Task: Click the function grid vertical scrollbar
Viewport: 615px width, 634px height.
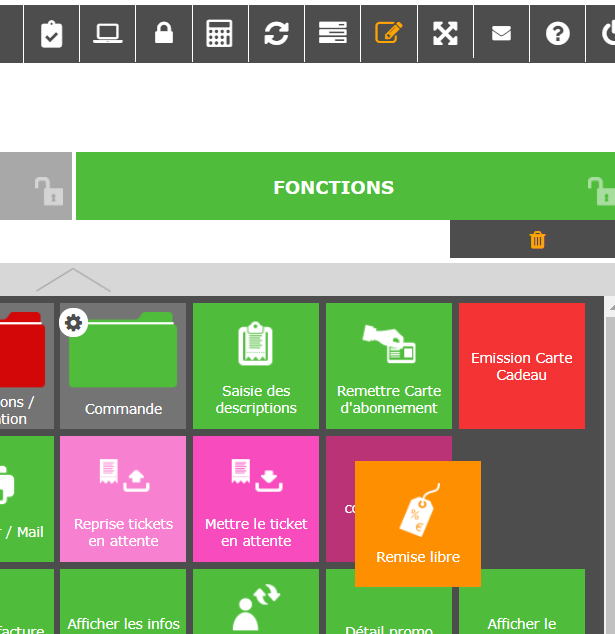Action: click(610, 450)
